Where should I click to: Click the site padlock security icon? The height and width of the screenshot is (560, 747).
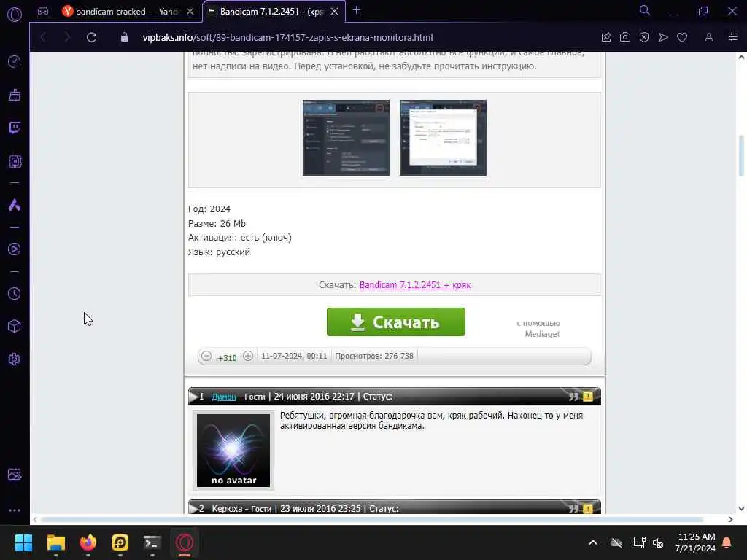coord(124,37)
